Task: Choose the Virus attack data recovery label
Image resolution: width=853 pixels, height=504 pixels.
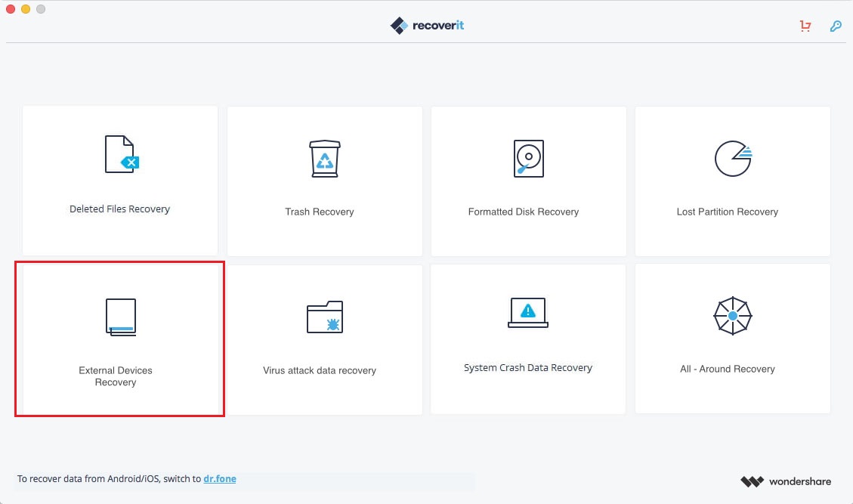Action: [320, 371]
